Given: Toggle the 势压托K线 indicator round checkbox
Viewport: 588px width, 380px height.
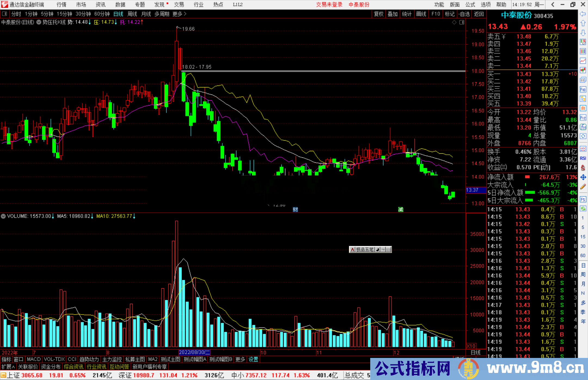Looking at the screenshot, I should click(x=39, y=22).
